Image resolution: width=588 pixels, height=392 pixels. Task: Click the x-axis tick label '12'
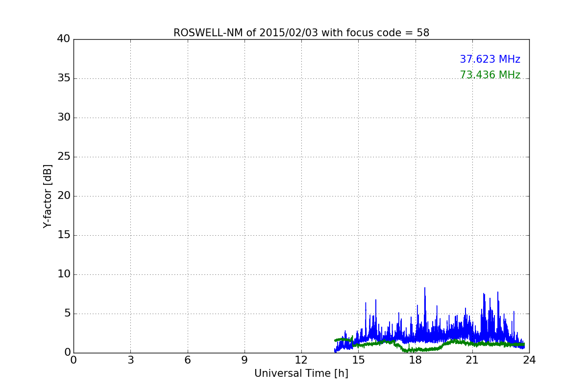301,360
